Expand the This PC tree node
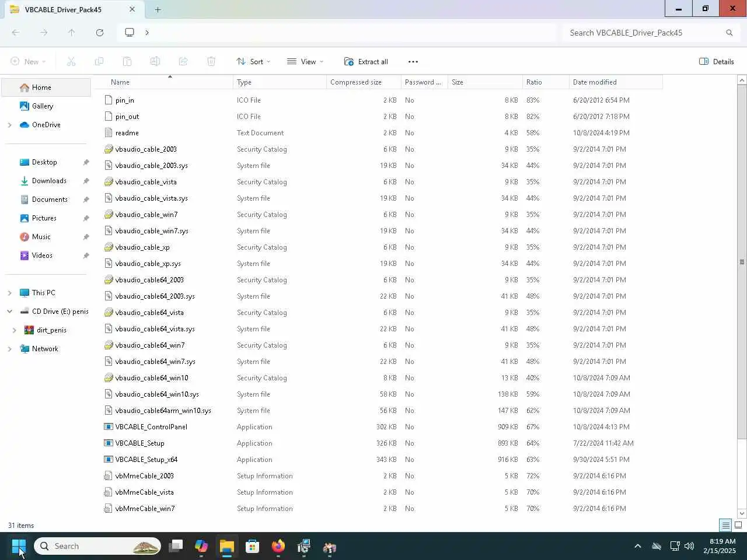 pos(9,293)
